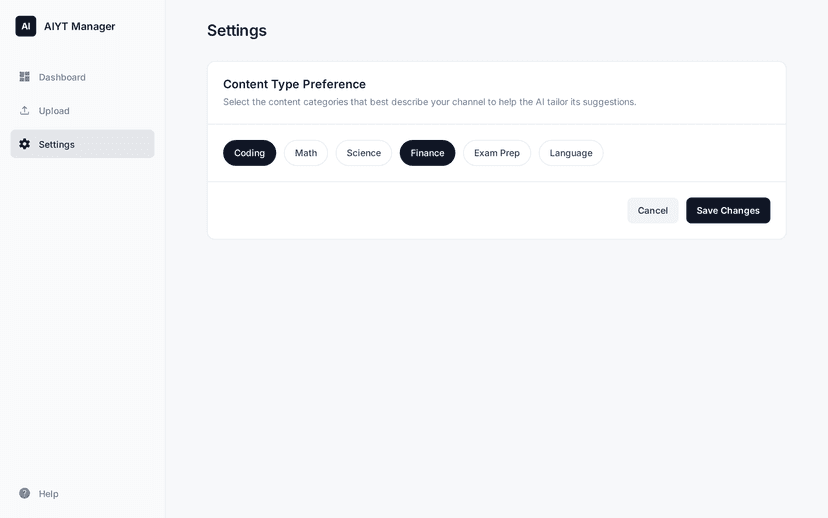Deselect the Coding category chip
828x518 pixels.
(x=249, y=153)
